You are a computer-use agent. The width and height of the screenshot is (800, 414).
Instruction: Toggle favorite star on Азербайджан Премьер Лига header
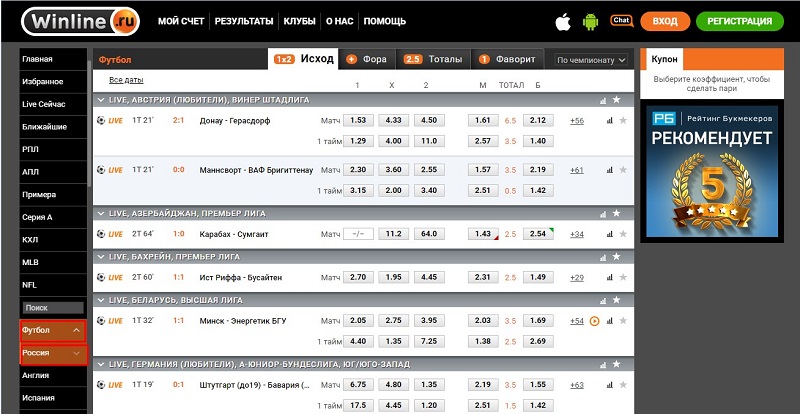[x=617, y=213]
